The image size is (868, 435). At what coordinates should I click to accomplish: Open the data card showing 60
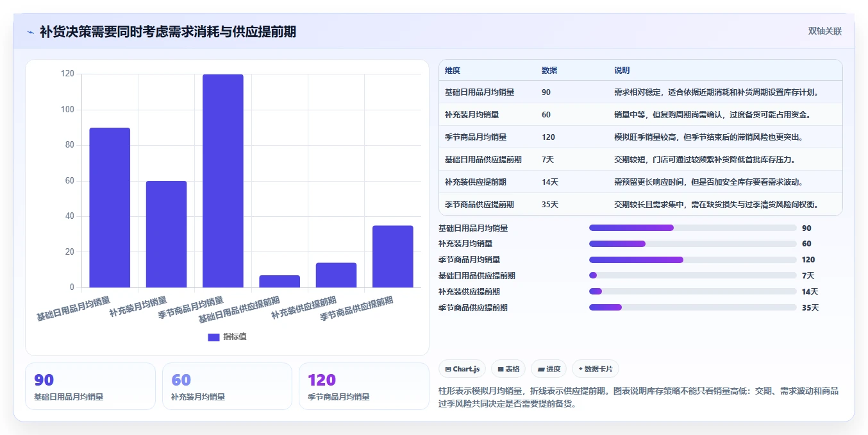click(227, 386)
